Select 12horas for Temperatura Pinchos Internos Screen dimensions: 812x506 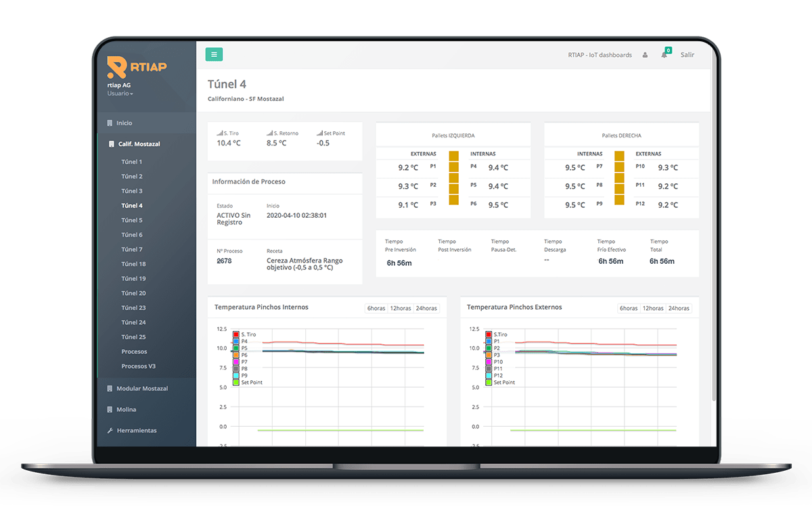coord(401,308)
